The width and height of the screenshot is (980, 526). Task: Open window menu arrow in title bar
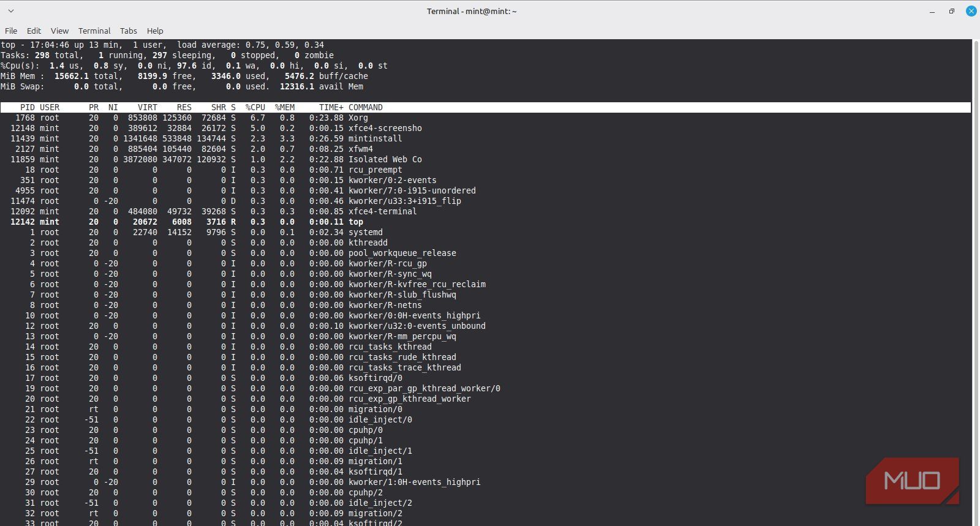pos(10,11)
